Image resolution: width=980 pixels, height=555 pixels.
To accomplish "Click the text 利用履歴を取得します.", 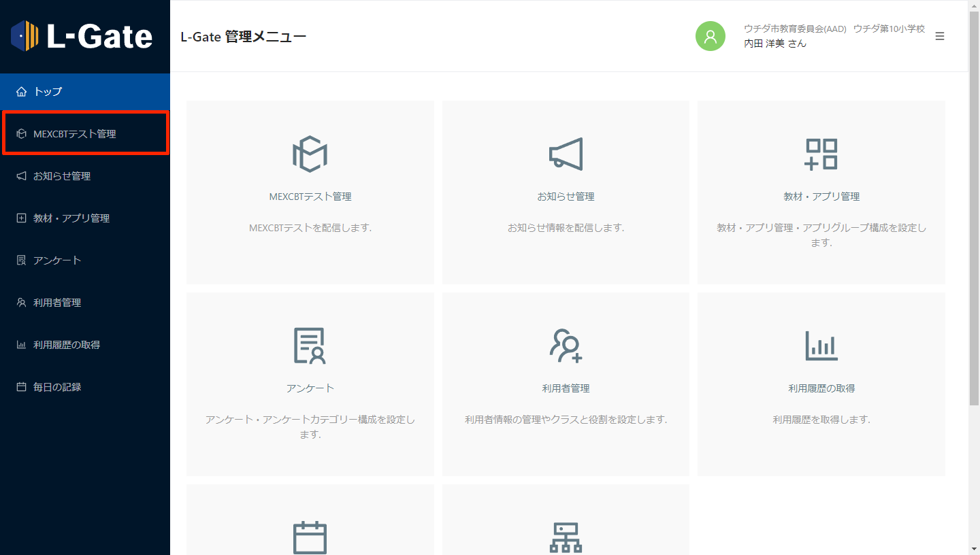I will click(821, 420).
